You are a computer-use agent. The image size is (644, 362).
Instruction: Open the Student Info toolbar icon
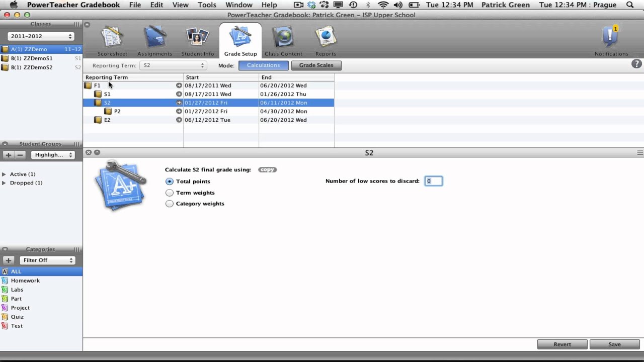pos(198,41)
